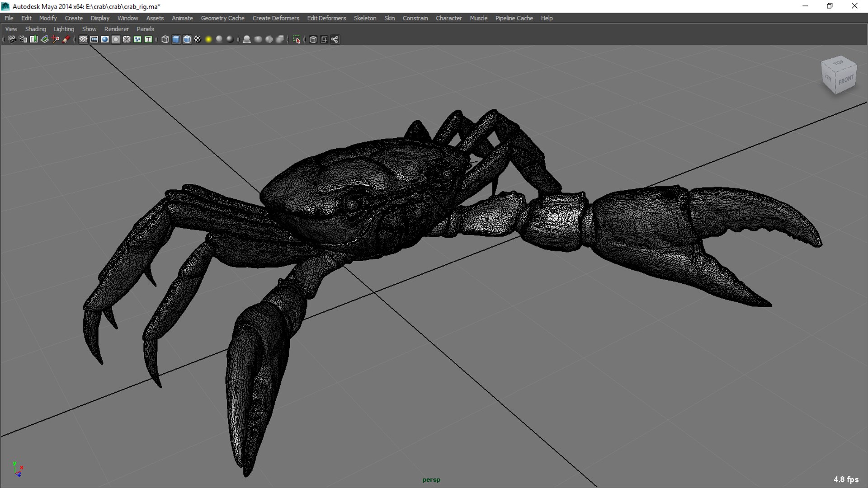
Task: Click the last share-style toolbar icon
Action: [335, 39]
